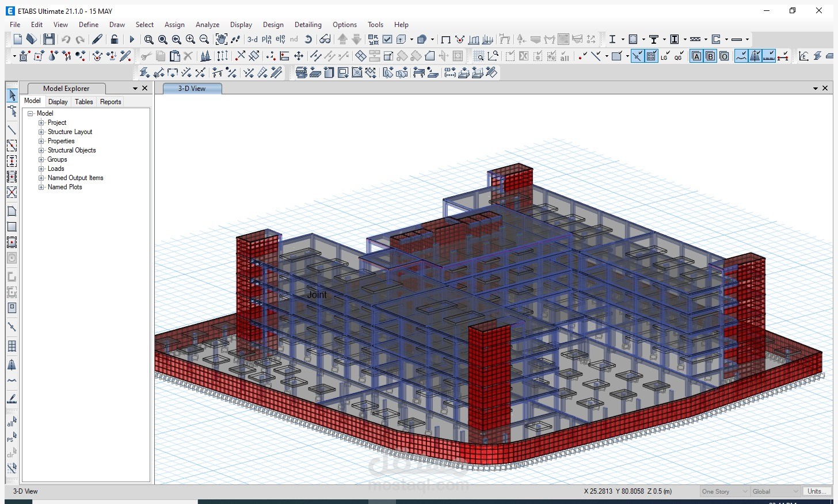Toggle the 'A' display button in toolbar
This screenshot has height=504, width=838.
pyautogui.click(x=696, y=56)
